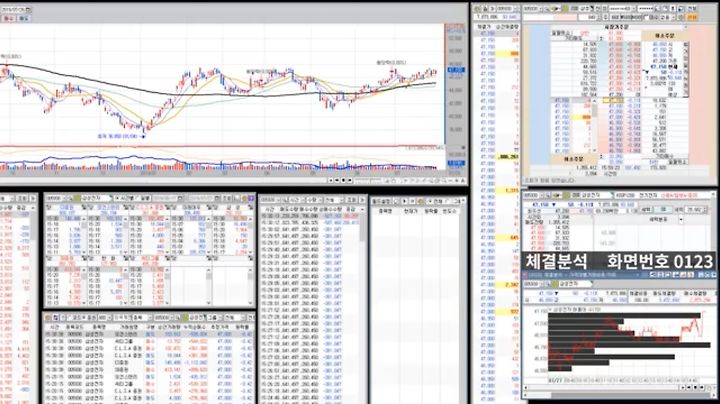Click the first playback button below the main chart
The height and width of the screenshot is (404, 720).
(331, 180)
